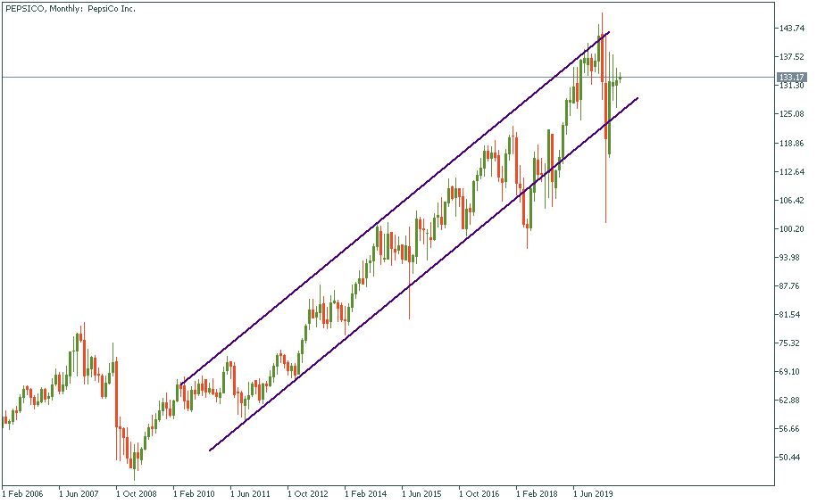The height and width of the screenshot is (504, 817).
Task: Click the current price tag 133.17
Action: 792,78
